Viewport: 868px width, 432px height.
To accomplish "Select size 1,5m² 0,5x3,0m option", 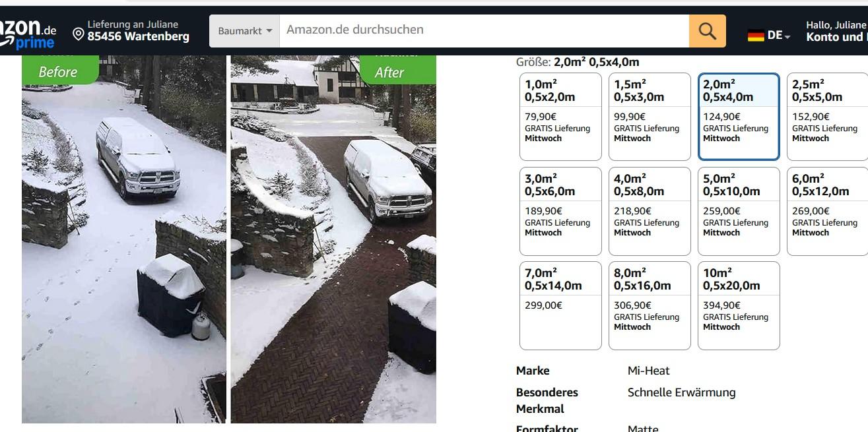I will (x=650, y=117).
